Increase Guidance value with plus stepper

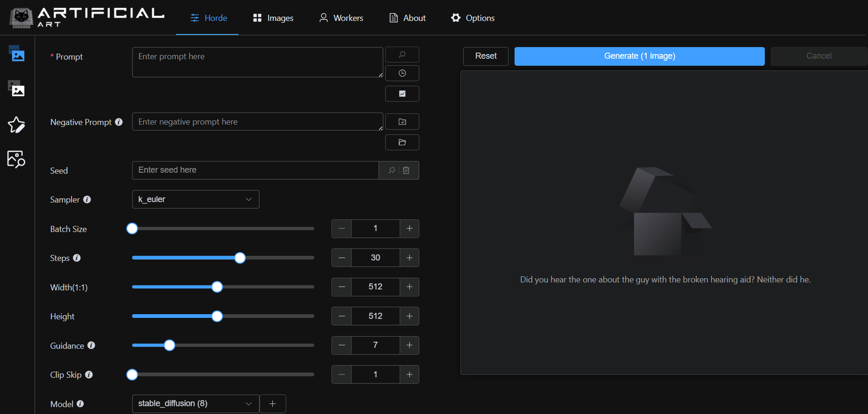(409, 345)
